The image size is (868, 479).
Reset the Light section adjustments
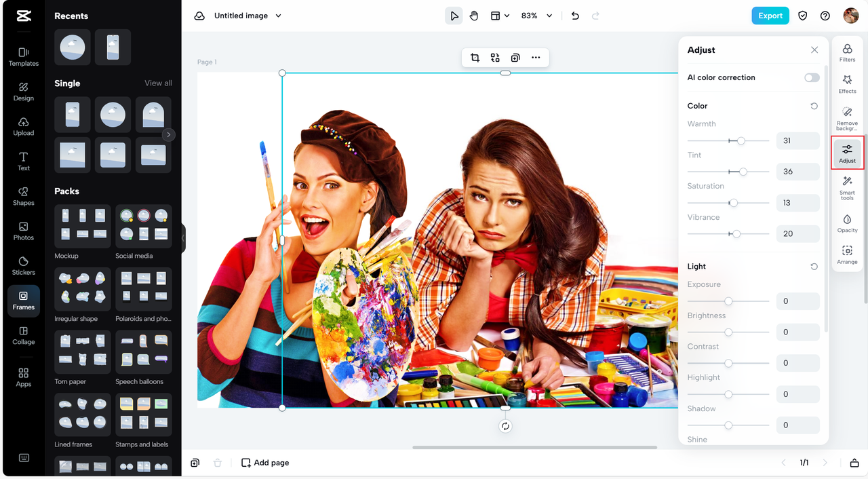pyautogui.click(x=814, y=267)
